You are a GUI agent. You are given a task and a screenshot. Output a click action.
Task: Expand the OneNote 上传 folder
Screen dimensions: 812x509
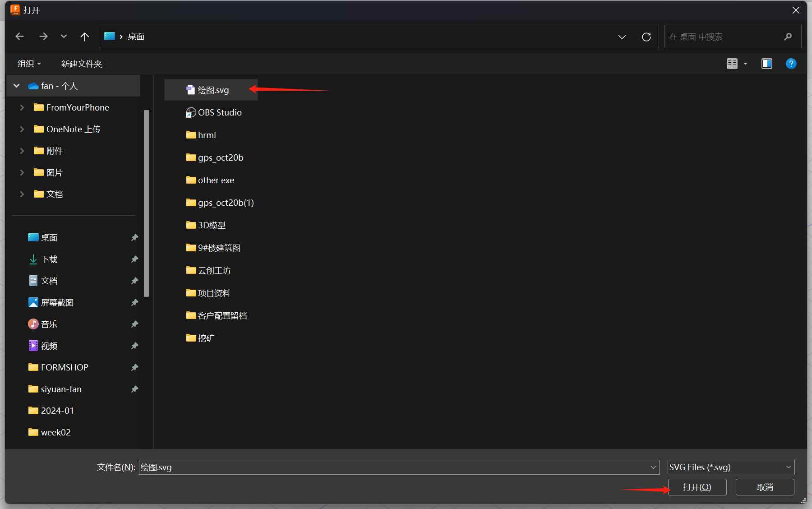point(22,129)
